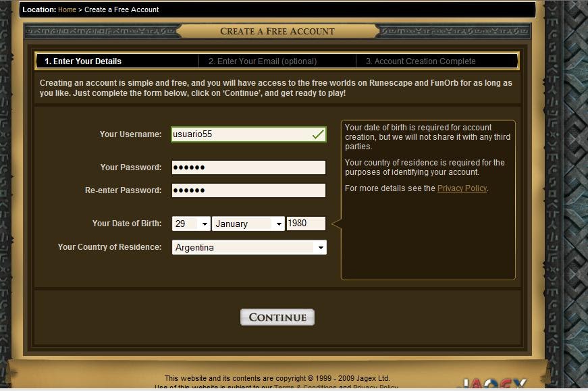Screen dimensions: 588x391
Task: Click the Your Username input field
Action: click(248, 134)
